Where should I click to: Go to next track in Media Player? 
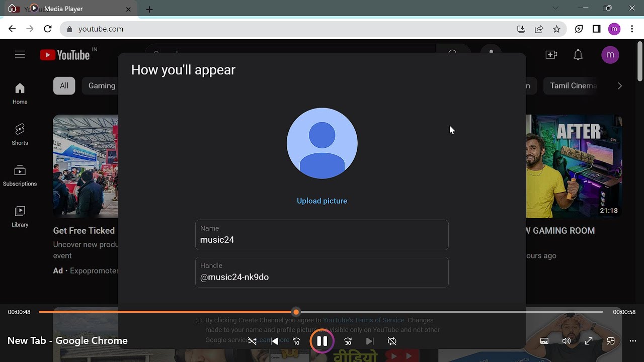370,341
